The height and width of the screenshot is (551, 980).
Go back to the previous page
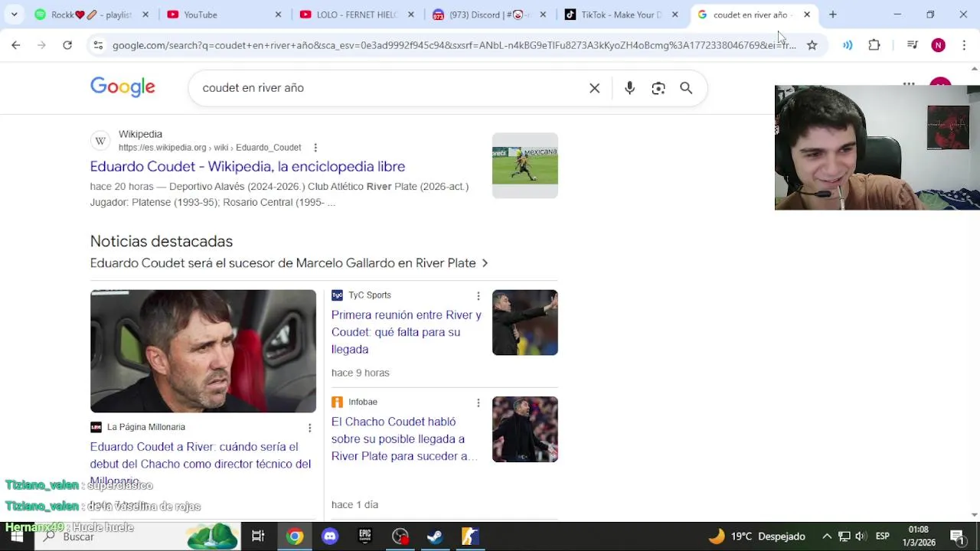coord(15,45)
